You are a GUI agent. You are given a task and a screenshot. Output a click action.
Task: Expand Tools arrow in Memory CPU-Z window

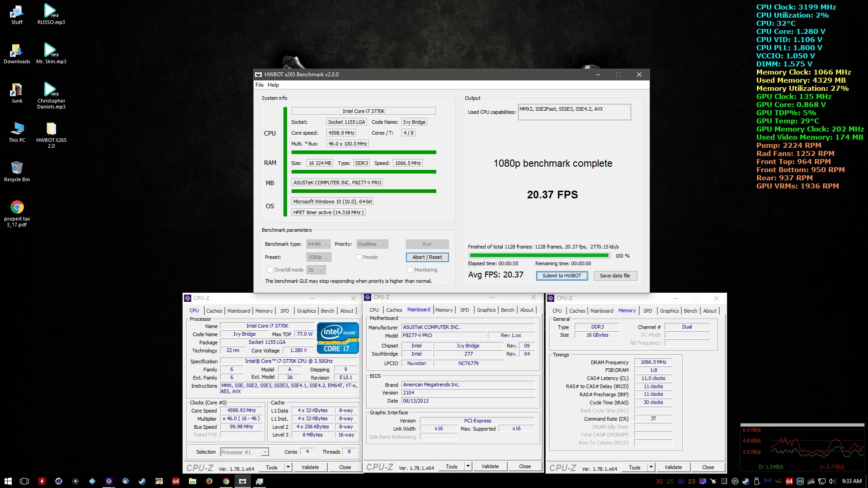tap(651, 467)
